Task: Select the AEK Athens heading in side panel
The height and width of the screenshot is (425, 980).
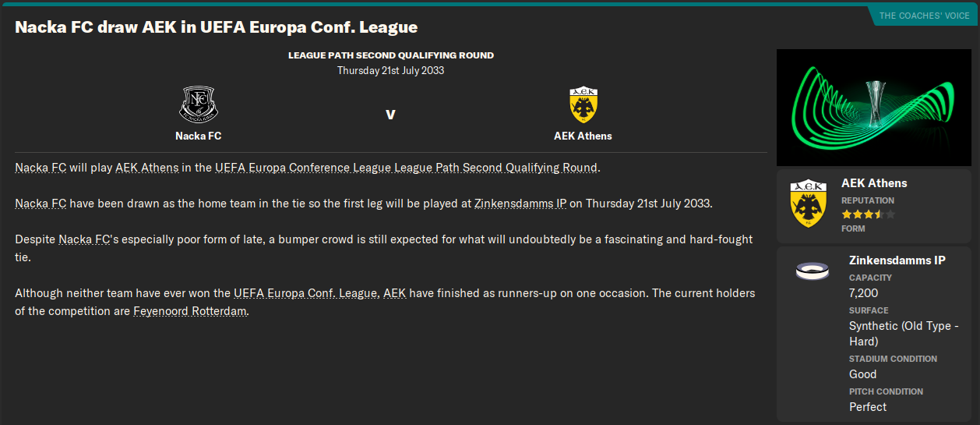Action: (x=874, y=183)
